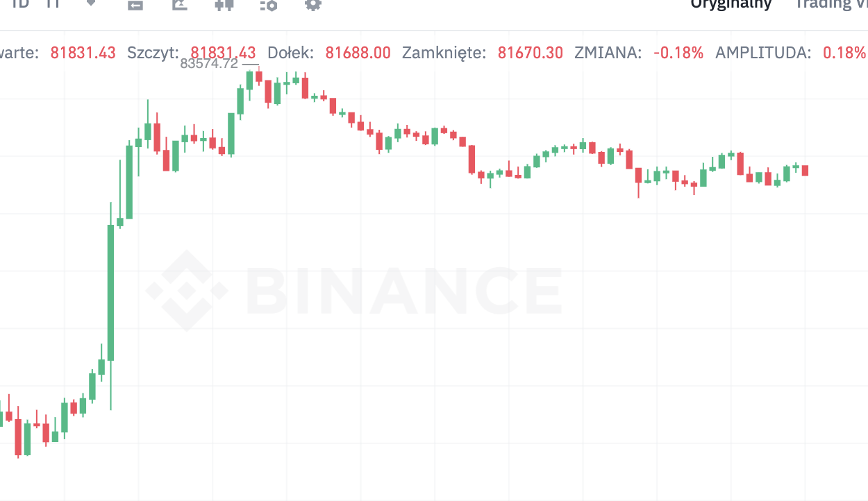This screenshot has width=868, height=501.
Task: Expand the time interval dropdown arrow
Action: tap(91, 3)
